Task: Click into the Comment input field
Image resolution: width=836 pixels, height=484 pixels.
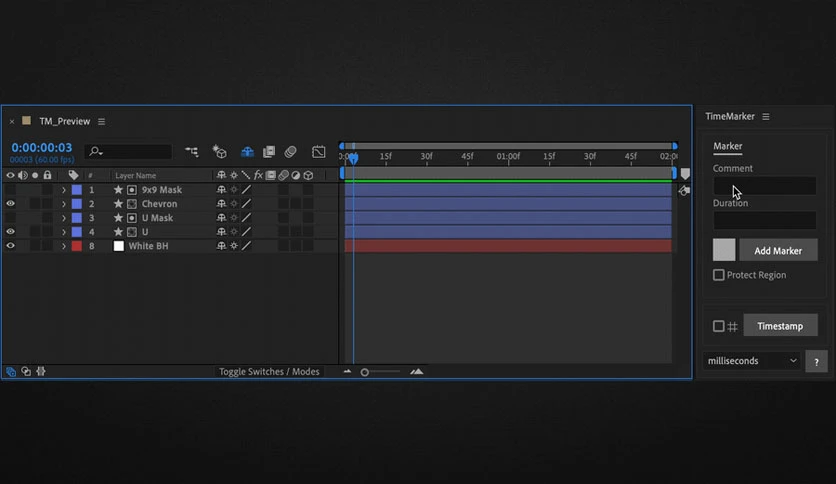Action: coord(765,186)
